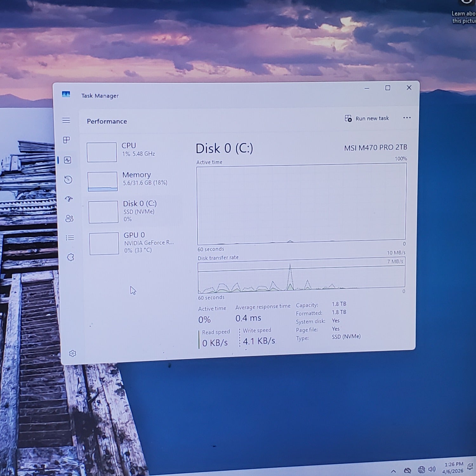
Task: Expand the three-dot more options menu
Action: tap(407, 118)
